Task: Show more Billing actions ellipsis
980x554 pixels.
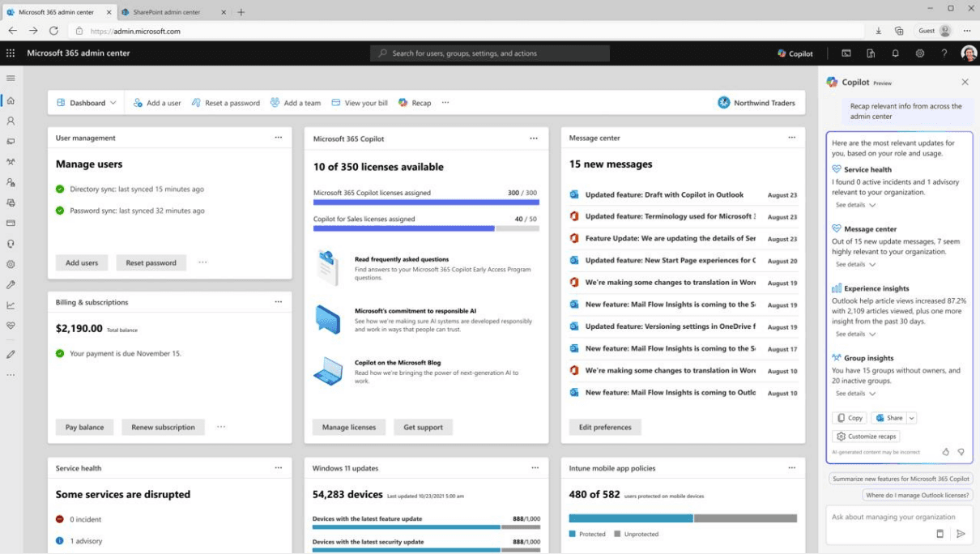Action: point(221,427)
